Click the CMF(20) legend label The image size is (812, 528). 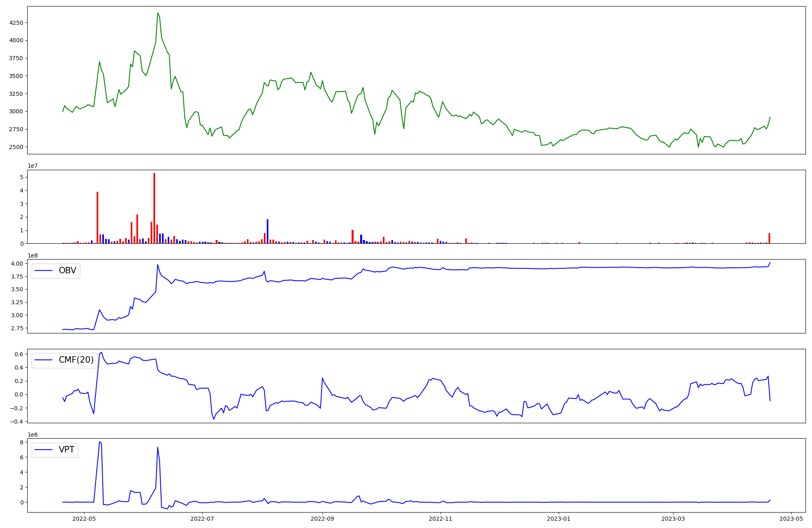point(76,360)
